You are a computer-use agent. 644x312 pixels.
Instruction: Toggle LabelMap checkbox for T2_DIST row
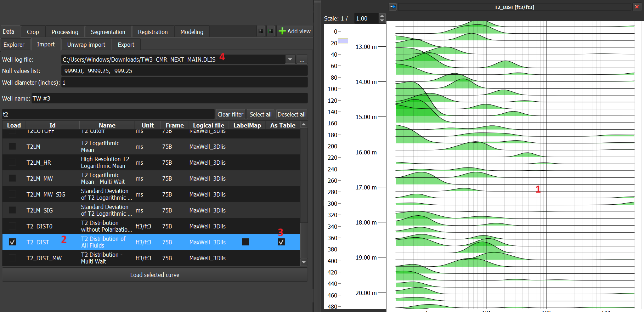click(245, 242)
